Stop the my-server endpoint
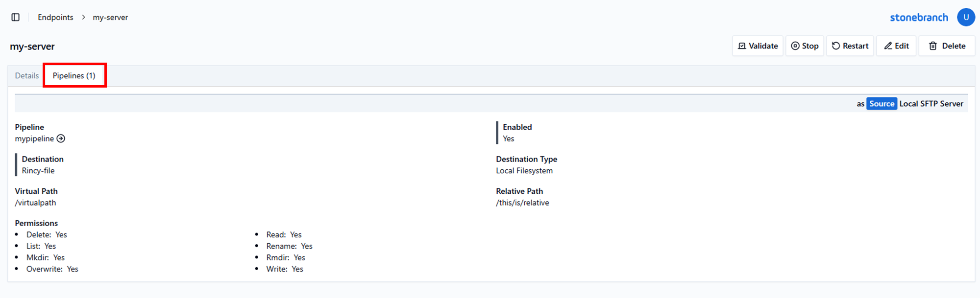980x298 pixels. coord(805,46)
